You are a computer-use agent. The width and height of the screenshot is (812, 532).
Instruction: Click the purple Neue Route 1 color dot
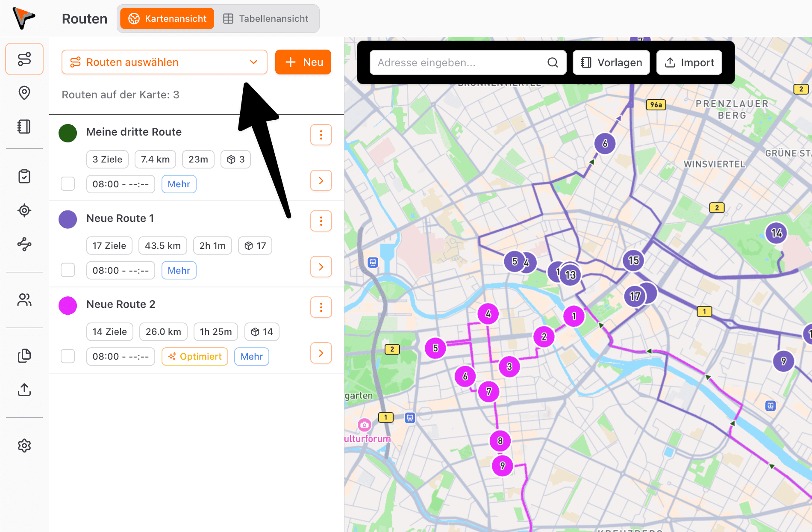68,219
